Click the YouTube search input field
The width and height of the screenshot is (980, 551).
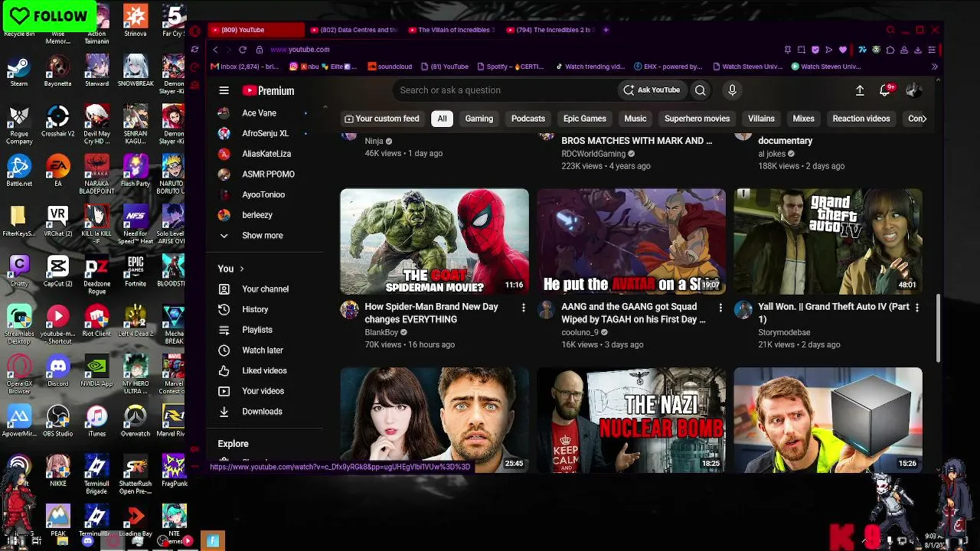pos(505,90)
